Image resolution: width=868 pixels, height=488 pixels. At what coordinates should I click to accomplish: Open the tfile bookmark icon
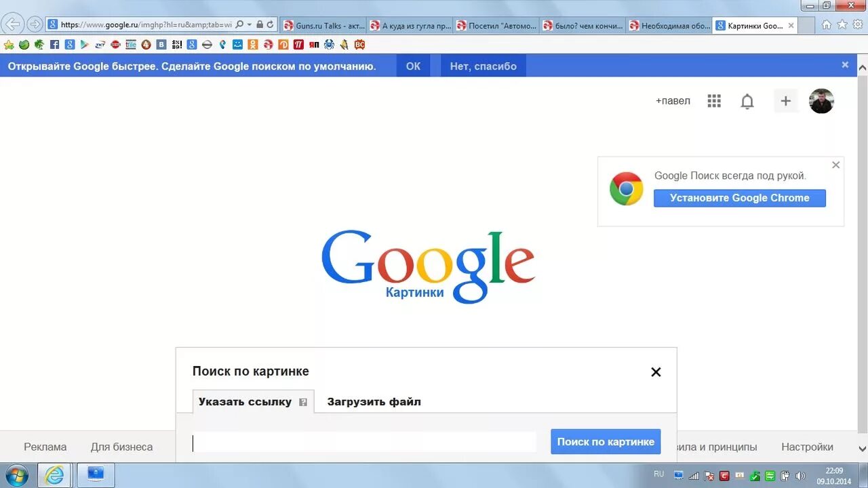click(130, 45)
